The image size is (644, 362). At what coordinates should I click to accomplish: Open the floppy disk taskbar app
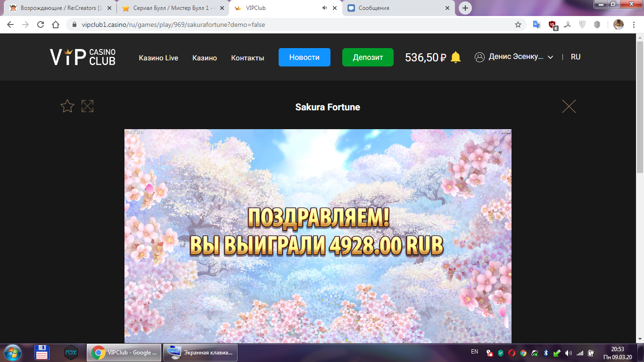42,353
